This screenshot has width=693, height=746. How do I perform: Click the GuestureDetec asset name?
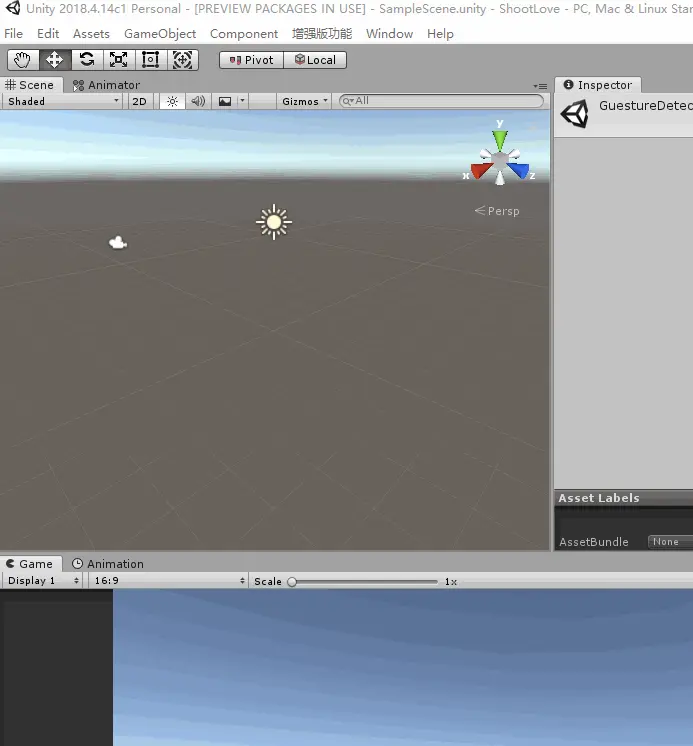pos(645,106)
